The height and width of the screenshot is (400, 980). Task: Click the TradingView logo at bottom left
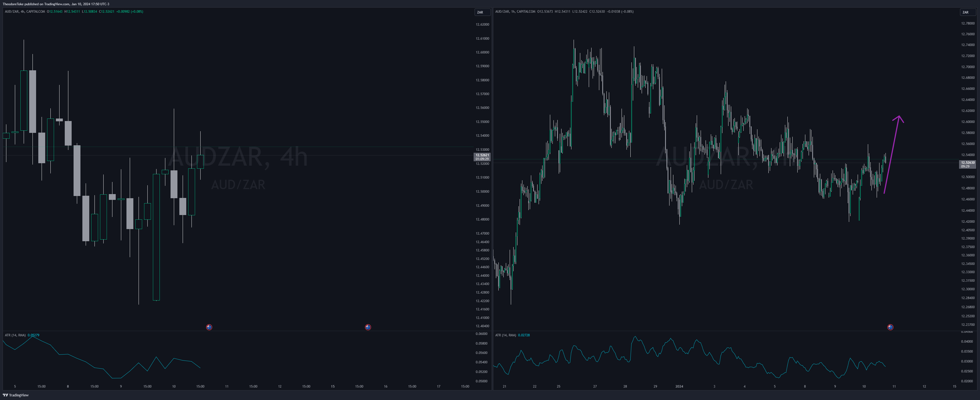16,395
